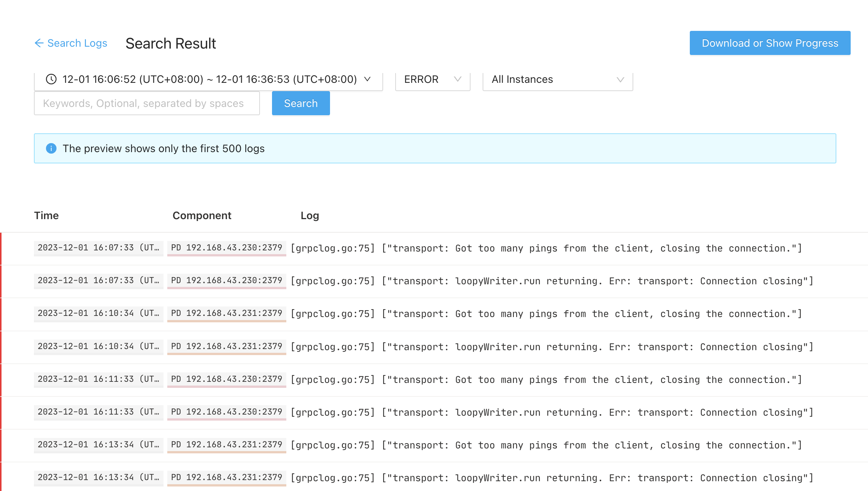Open the ERROR log level dropdown
This screenshot has width=868, height=491.
point(432,79)
